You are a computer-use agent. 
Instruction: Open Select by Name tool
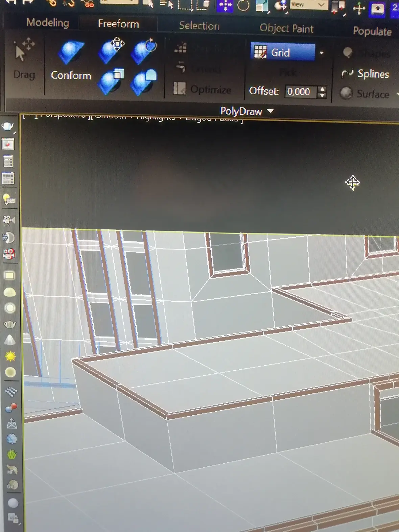coord(166,4)
